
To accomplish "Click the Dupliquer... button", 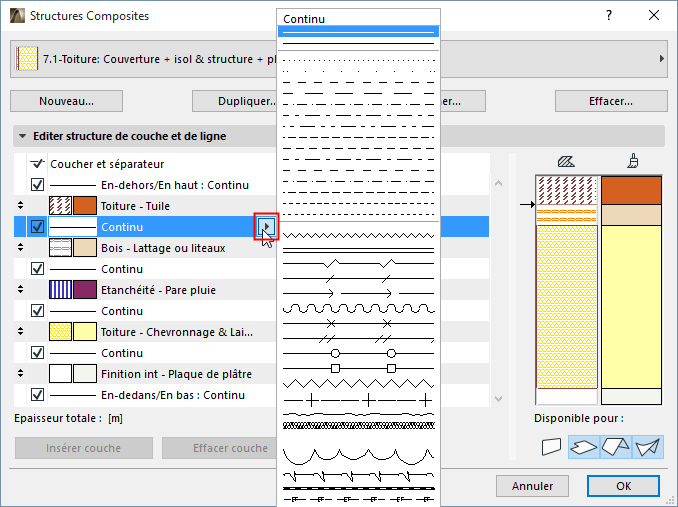I will tap(234, 101).
